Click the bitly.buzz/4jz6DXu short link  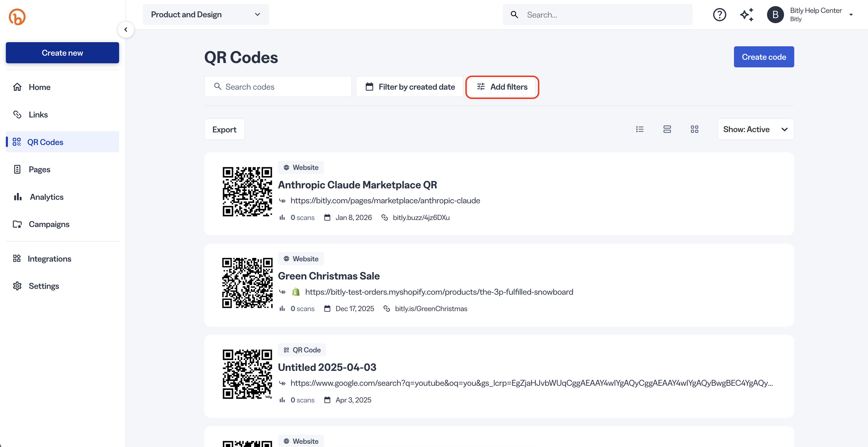421,218
